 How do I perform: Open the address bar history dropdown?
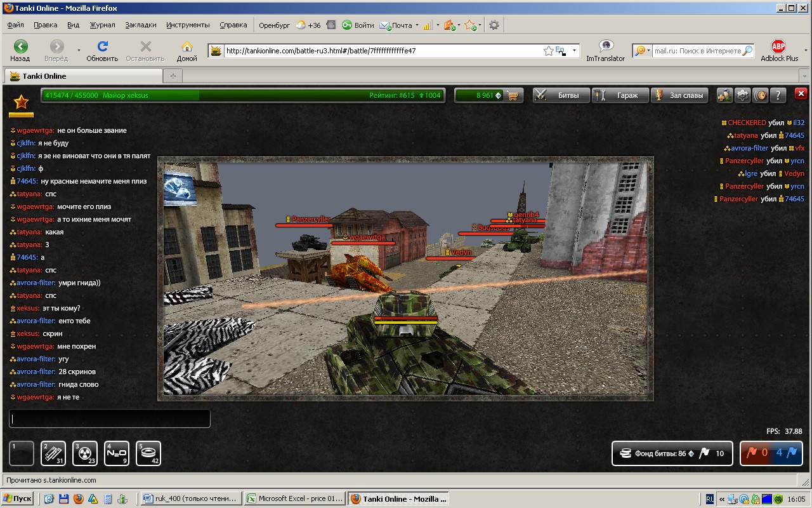(574, 50)
